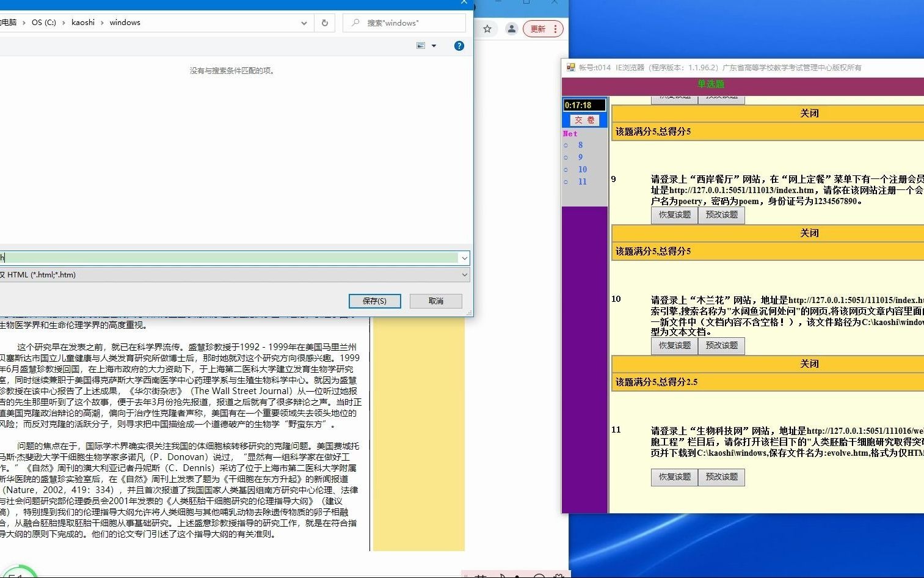
Task: Expand the view options arrow
Action: pyautogui.click(x=434, y=46)
